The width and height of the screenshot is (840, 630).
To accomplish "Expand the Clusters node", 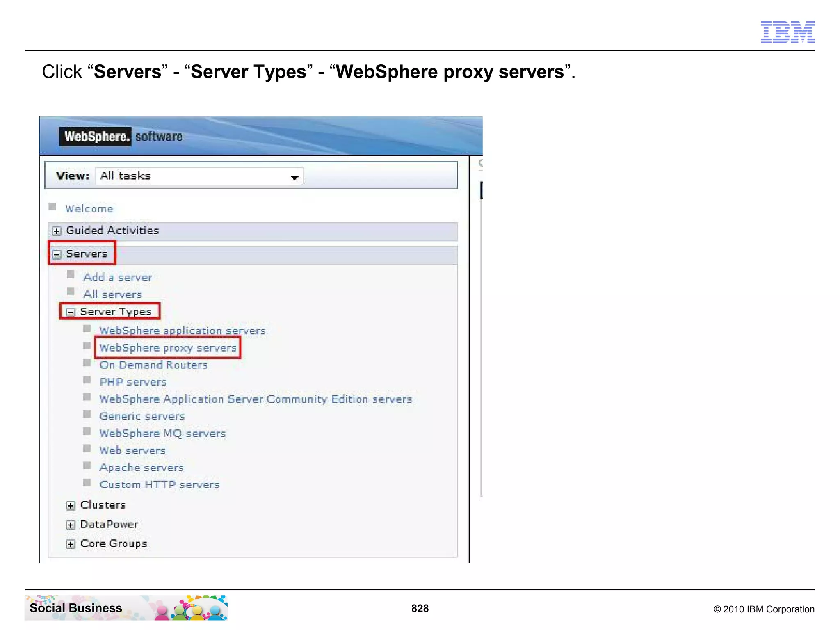I will pyautogui.click(x=71, y=506).
